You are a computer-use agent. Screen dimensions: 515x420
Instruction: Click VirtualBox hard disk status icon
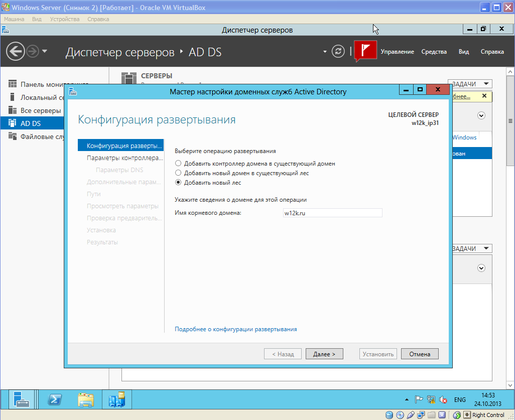coord(389,415)
